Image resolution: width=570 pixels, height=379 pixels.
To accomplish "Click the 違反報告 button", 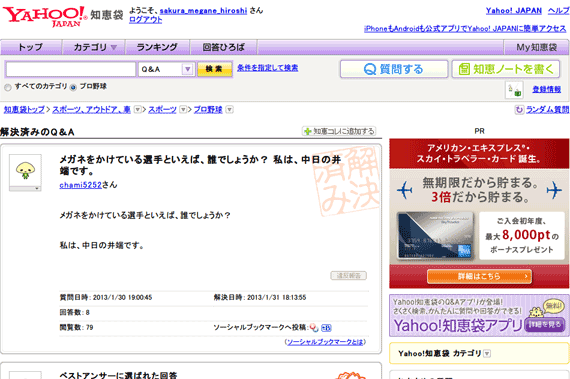I will 348,276.
